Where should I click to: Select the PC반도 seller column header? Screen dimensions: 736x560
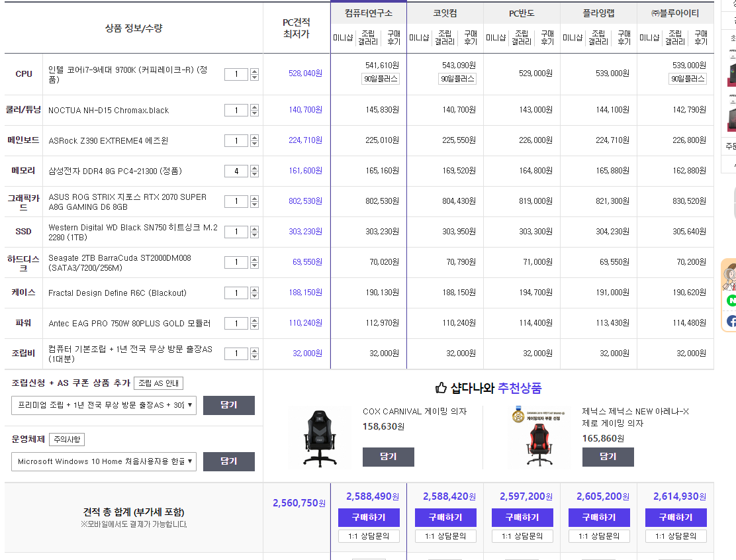coord(522,13)
